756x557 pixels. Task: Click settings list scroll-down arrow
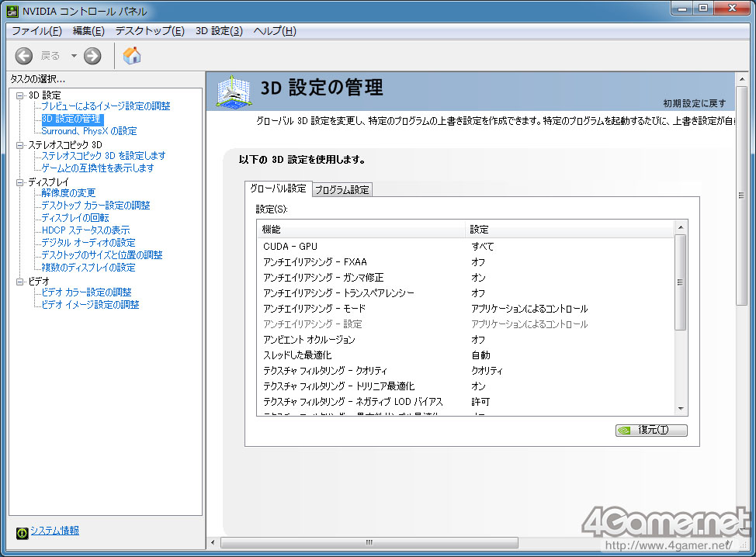tap(680, 409)
